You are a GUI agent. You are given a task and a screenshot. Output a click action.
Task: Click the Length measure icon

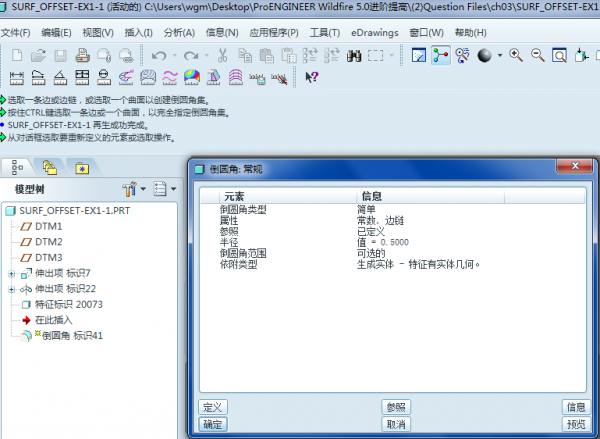click(38, 78)
